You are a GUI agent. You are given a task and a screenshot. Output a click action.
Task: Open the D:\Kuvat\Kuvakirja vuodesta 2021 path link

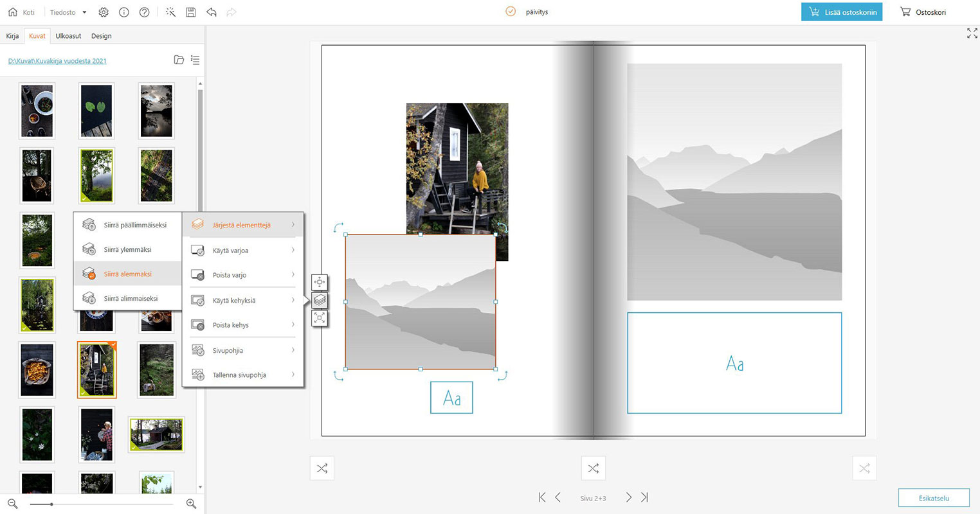tap(57, 61)
